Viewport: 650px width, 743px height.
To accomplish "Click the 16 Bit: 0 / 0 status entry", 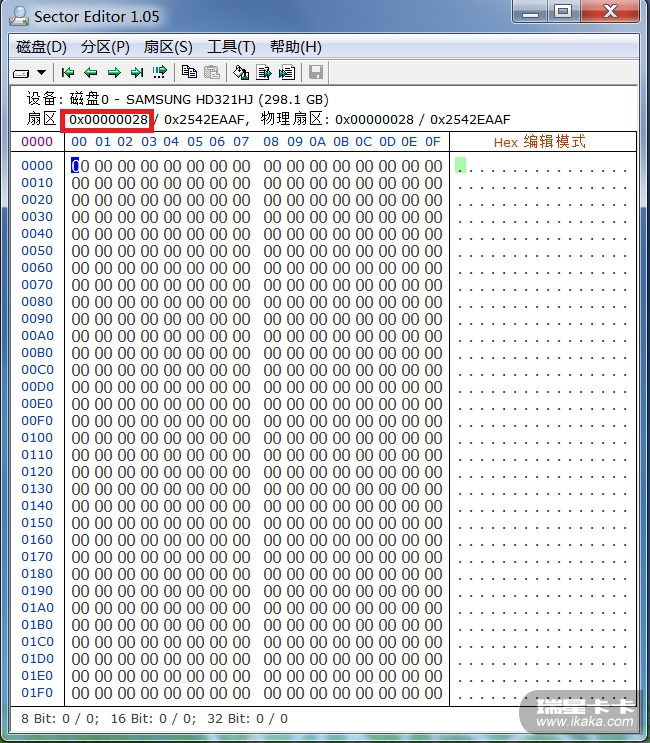I will pyautogui.click(x=153, y=719).
